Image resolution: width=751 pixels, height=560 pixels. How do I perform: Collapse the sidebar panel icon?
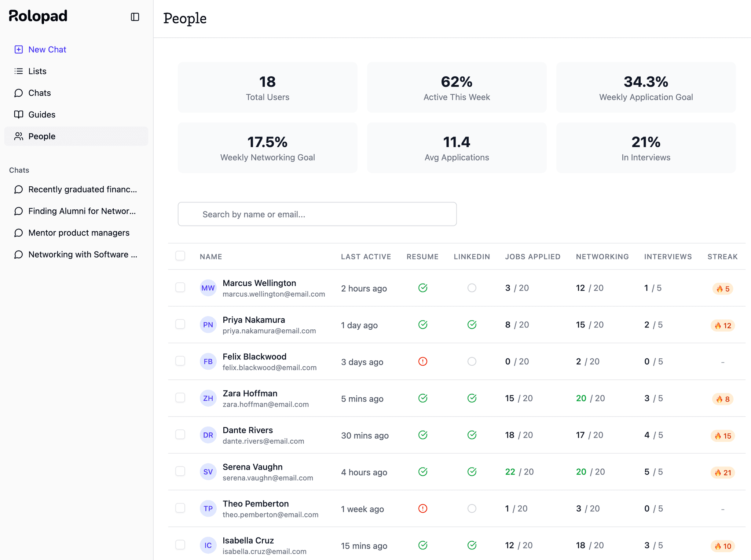pos(135,17)
